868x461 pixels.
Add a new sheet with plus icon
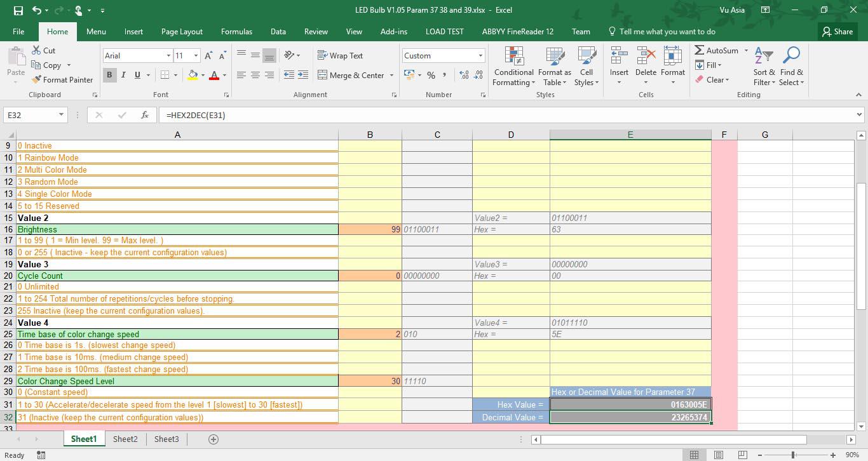point(214,439)
